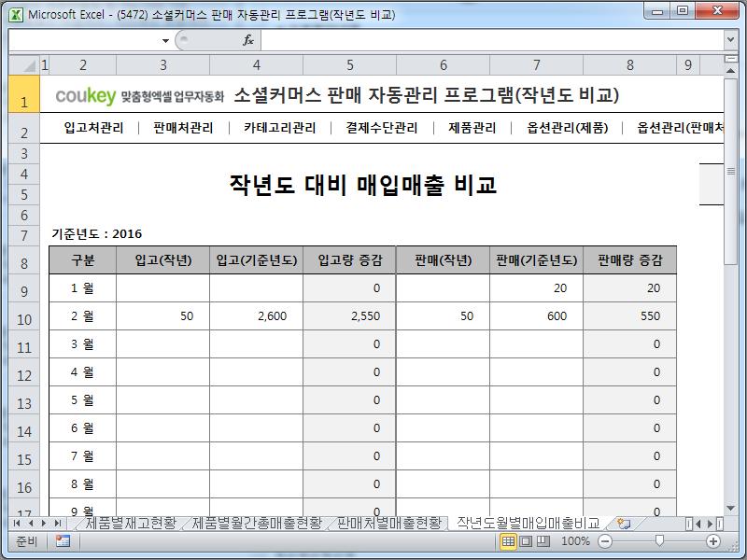Select 작년도월별매입매출비교 sheet tab
The image size is (747, 560).
coord(528,524)
